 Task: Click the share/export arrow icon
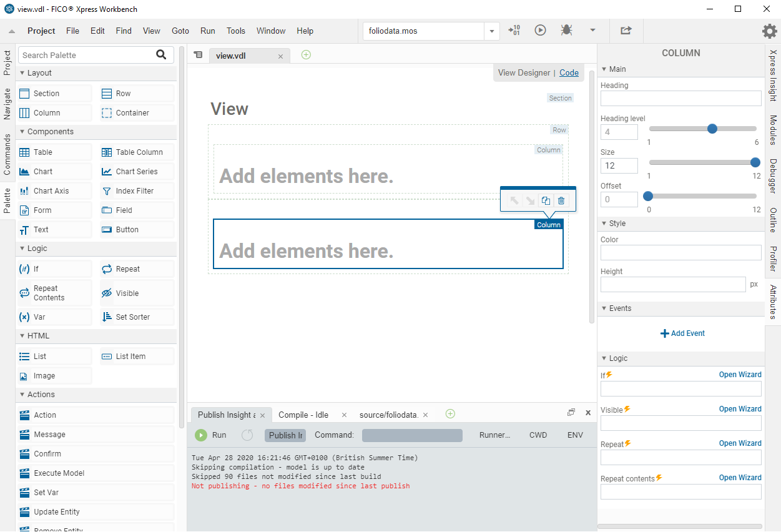coord(626,30)
